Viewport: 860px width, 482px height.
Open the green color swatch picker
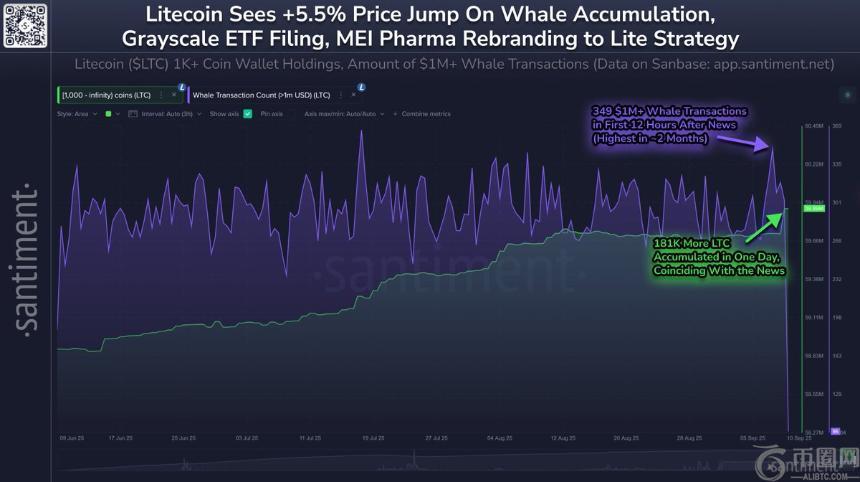[x=108, y=114]
